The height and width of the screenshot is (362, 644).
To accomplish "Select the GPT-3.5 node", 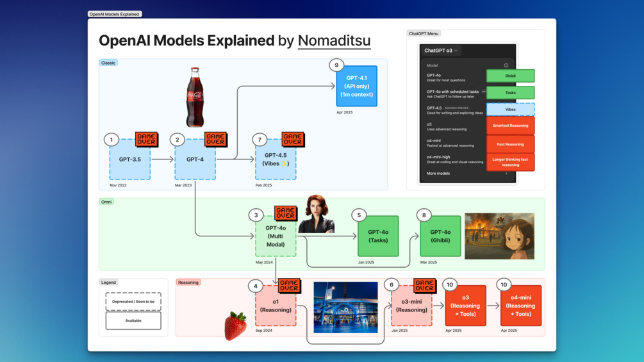I will [x=130, y=160].
